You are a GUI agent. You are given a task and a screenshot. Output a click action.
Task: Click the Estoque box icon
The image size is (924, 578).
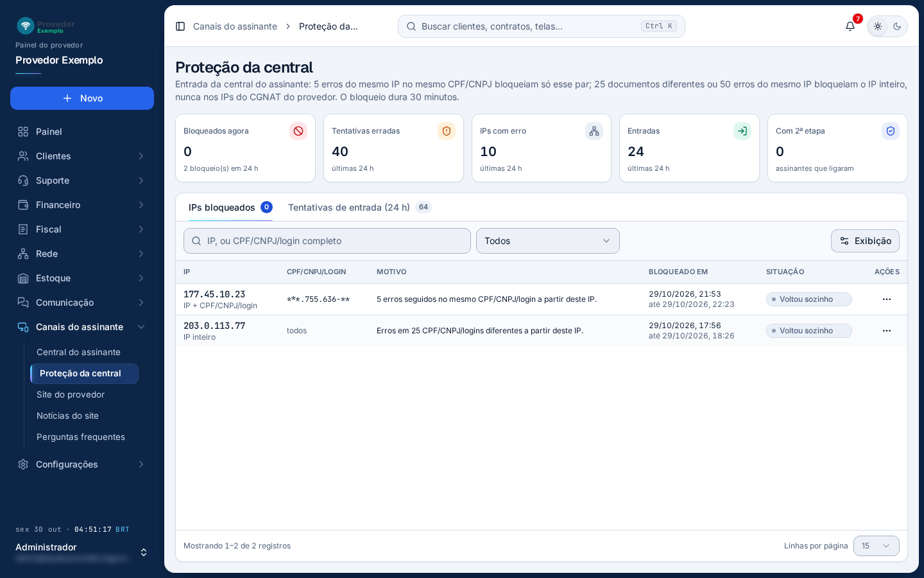click(23, 278)
